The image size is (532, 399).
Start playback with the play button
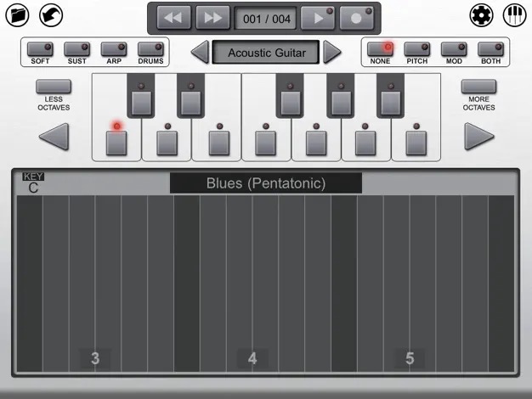(318, 18)
